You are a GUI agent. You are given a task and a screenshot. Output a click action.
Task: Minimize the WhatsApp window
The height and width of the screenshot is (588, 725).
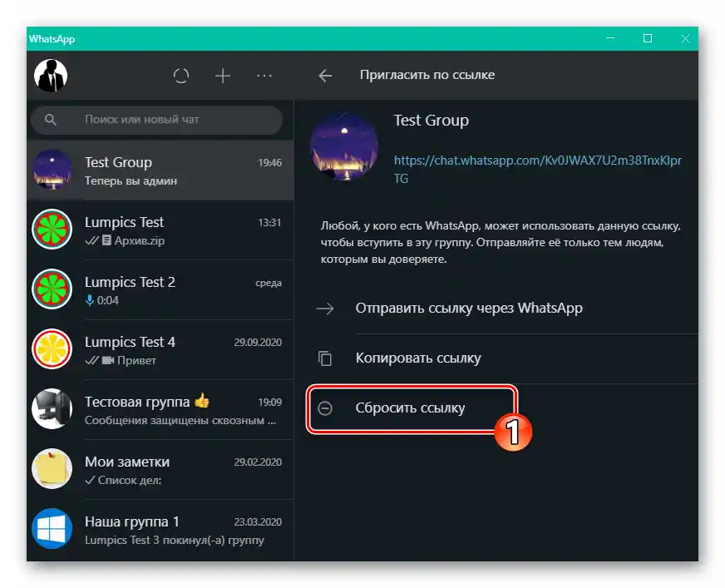click(x=610, y=38)
